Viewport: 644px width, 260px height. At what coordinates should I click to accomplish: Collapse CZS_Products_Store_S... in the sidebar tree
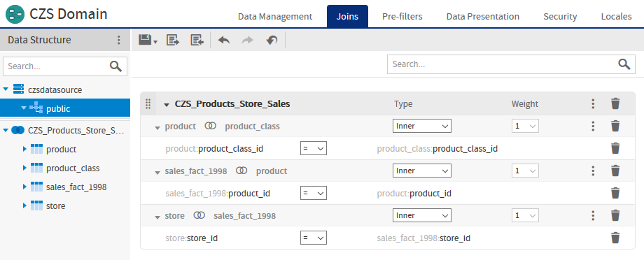tap(6, 130)
